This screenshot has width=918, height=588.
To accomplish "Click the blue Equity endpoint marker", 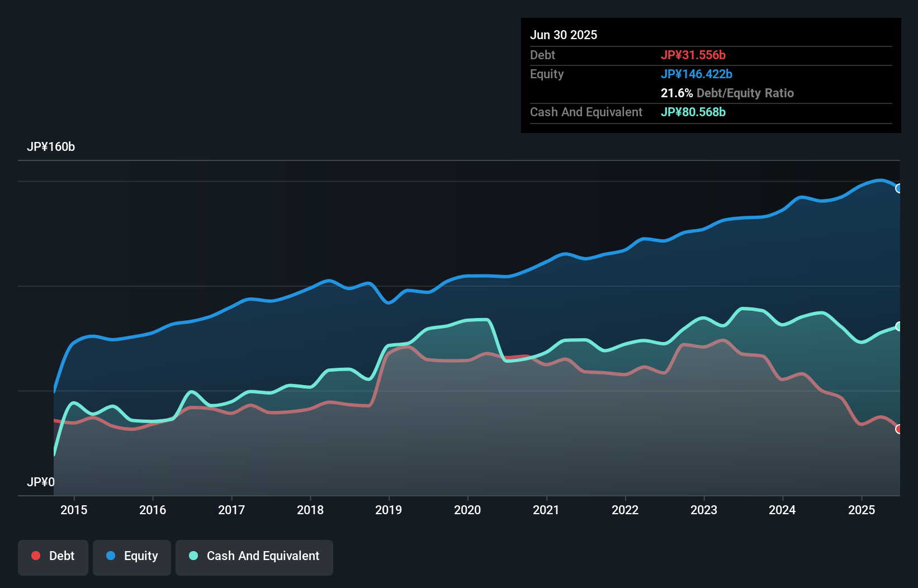I will click(899, 188).
